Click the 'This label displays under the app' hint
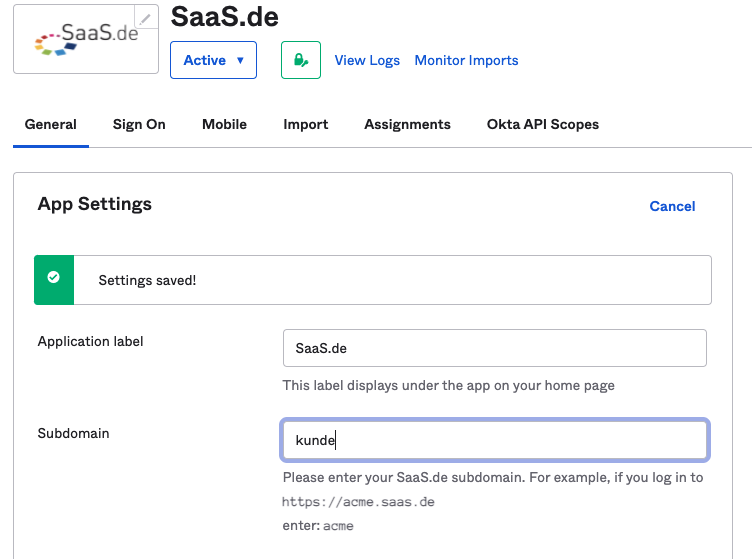The width and height of the screenshot is (752, 559). (448, 385)
